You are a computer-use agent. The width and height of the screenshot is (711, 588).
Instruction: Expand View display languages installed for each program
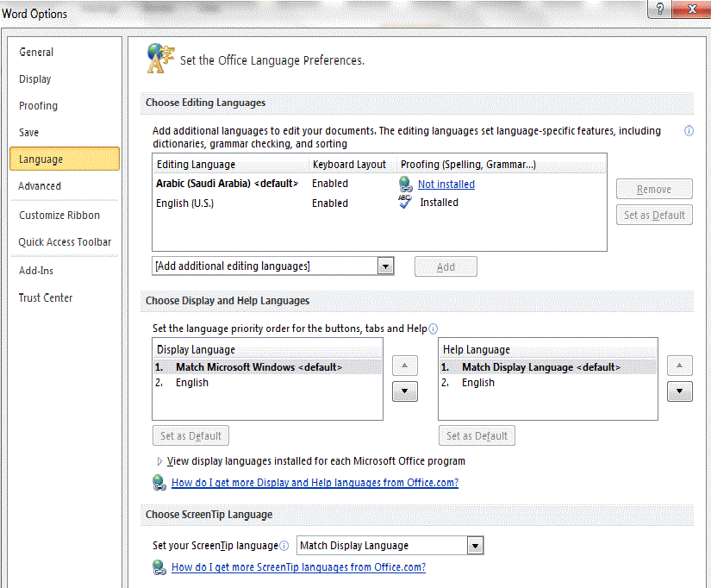(x=159, y=461)
